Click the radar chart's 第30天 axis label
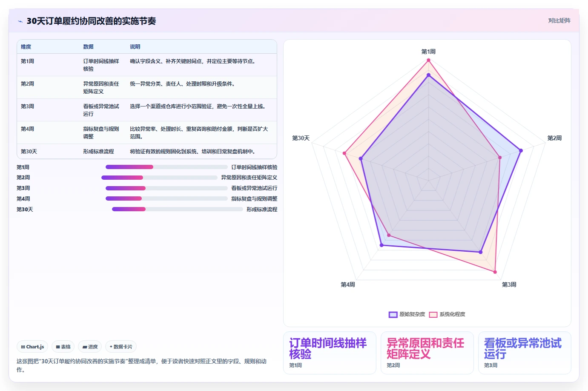 pyautogui.click(x=301, y=138)
